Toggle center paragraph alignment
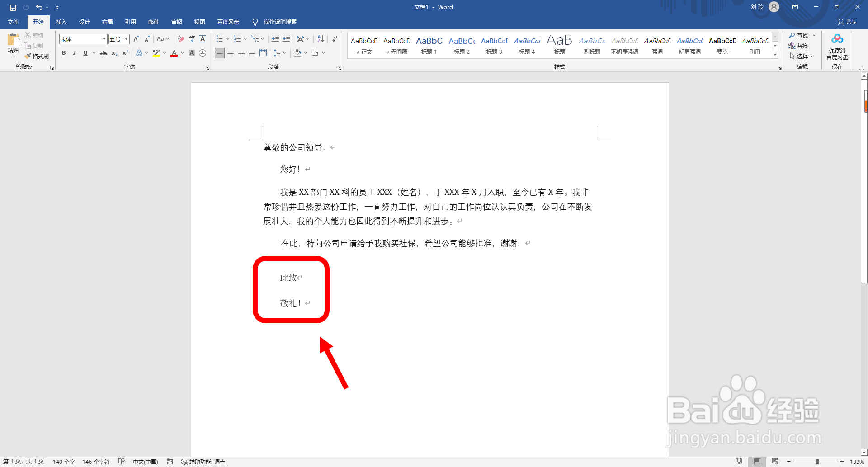 (231, 53)
